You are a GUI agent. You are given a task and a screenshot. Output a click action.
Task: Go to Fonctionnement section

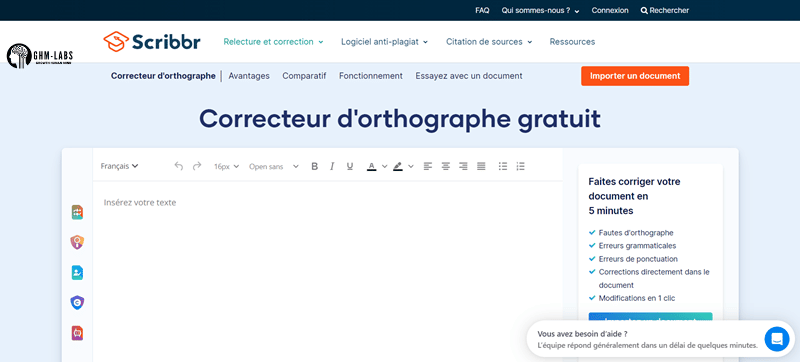pos(371,76)
